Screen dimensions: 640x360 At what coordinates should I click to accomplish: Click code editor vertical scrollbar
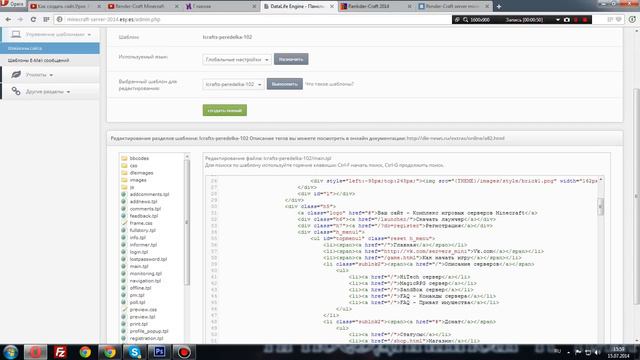pos(600,206)
